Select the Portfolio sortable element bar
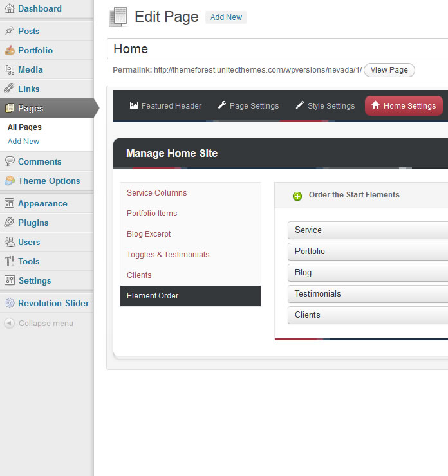 pyautogui.click(x=367, y=252)
